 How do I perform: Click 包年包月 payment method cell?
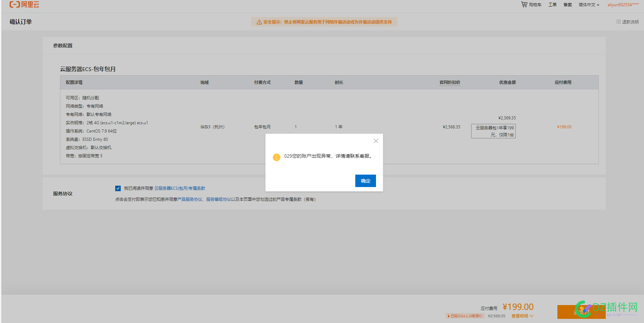click(x=262, y=127)
